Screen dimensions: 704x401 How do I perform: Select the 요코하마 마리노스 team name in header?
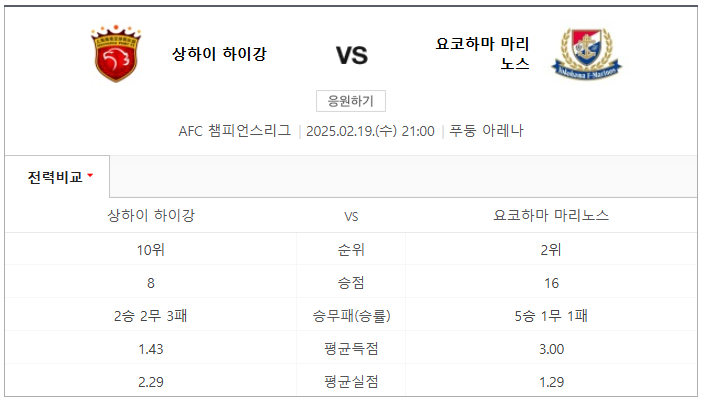(482, 53)
